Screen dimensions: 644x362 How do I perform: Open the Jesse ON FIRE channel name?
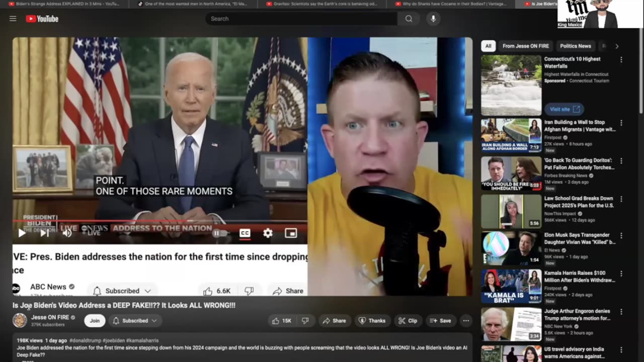tap(50, 317)
